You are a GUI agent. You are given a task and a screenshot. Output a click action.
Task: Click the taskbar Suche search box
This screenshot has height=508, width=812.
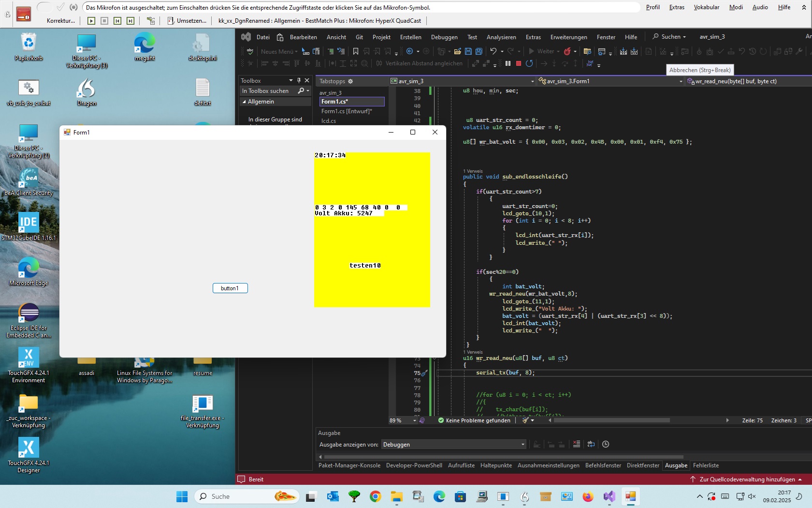246,496
